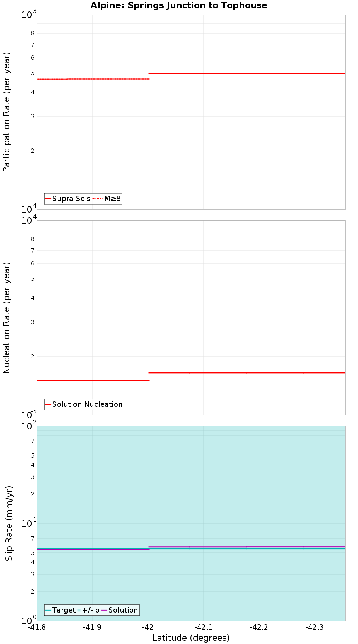Click the -42 latitude tick label
This screenshot has width=358, height=644.
148,627
